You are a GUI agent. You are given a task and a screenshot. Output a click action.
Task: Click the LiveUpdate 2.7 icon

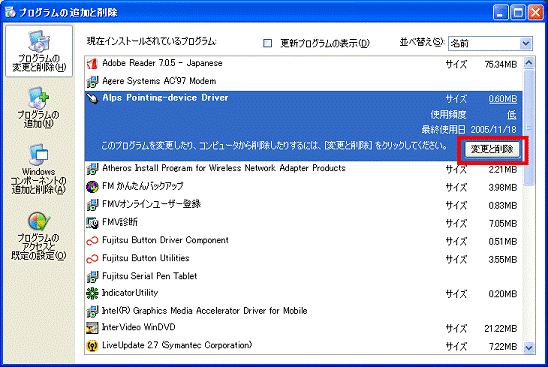(x=92, y=346)
